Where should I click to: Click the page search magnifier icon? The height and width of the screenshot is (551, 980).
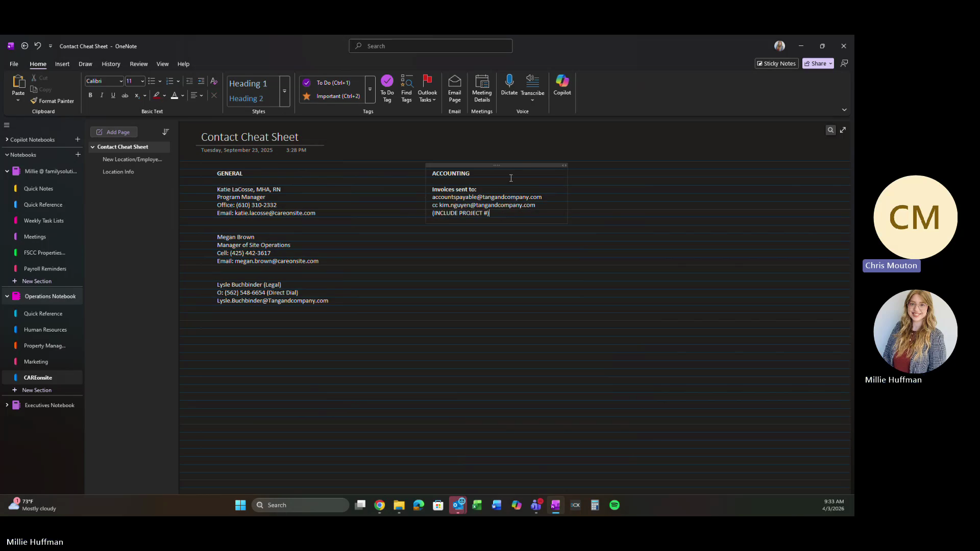click(x=830, y=130)
